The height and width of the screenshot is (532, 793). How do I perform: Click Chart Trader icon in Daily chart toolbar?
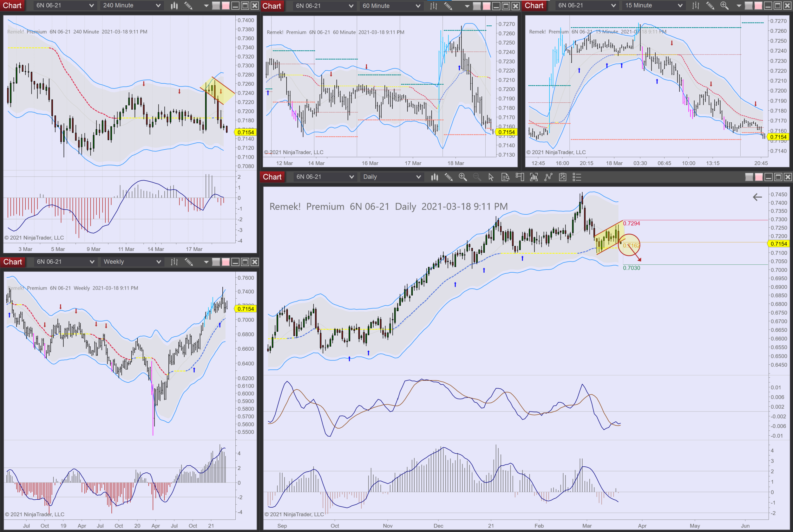tap(519, 177)
